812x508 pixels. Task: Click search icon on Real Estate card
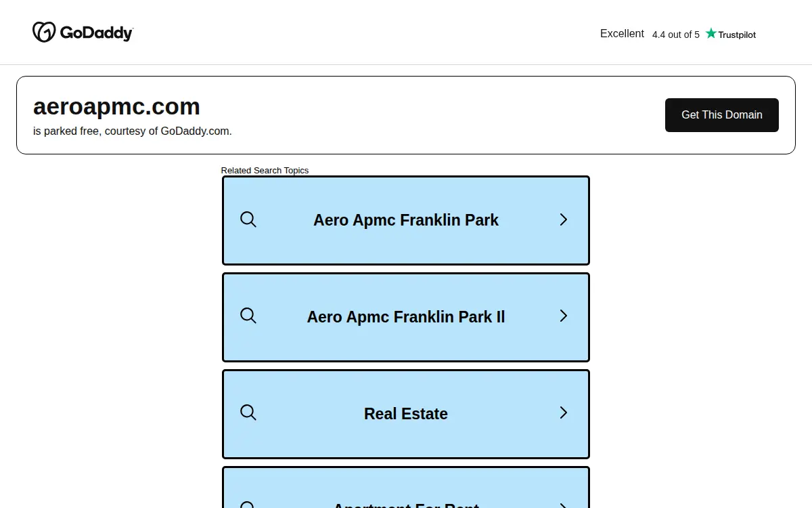click(248, 412)
